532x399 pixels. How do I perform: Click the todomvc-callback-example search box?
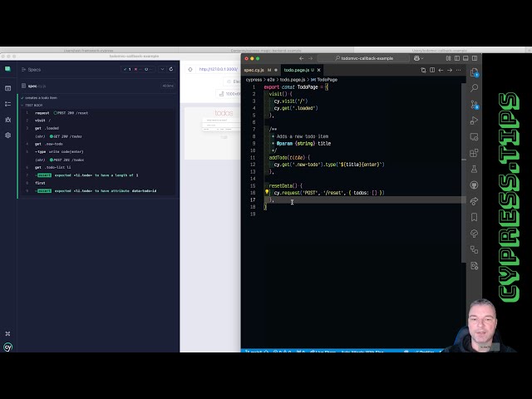(364, 58)
